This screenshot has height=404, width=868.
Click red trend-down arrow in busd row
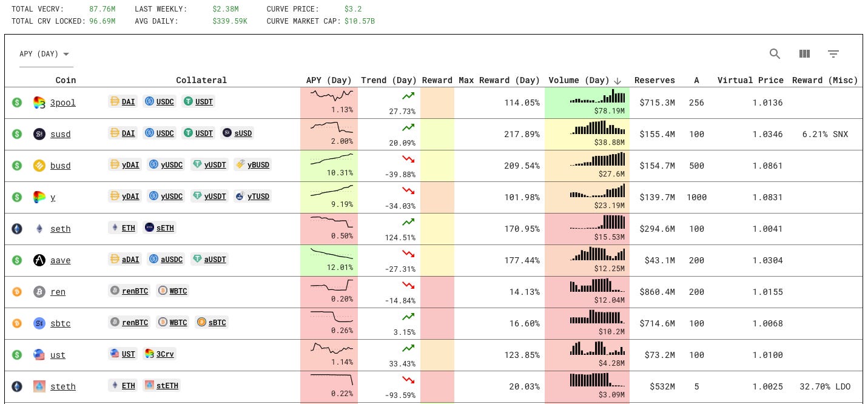click(x=408, y=159)
